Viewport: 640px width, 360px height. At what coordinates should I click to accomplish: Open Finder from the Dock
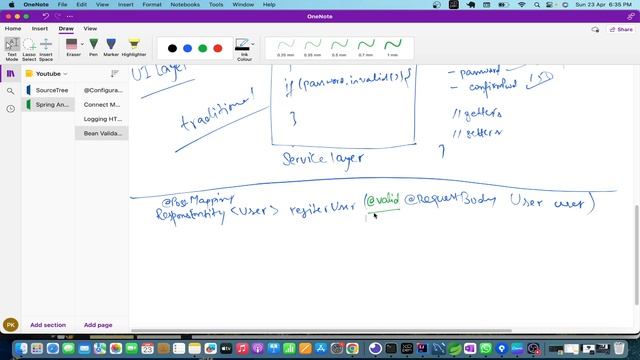(x=21, y=348)
